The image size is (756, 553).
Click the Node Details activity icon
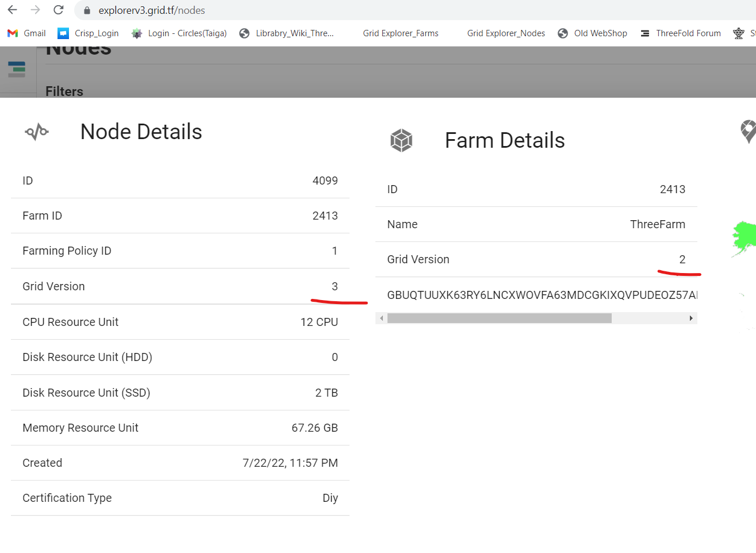point(36,131)
